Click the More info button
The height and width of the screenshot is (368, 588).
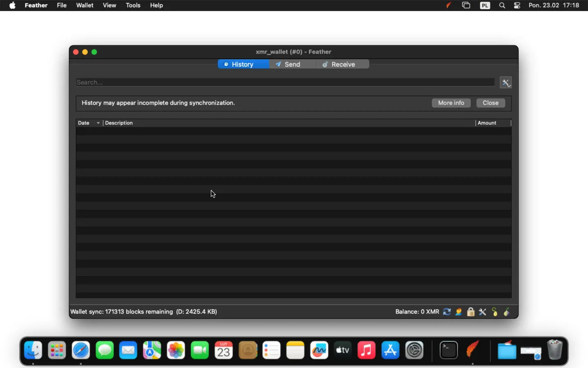(x=451, y=103)
